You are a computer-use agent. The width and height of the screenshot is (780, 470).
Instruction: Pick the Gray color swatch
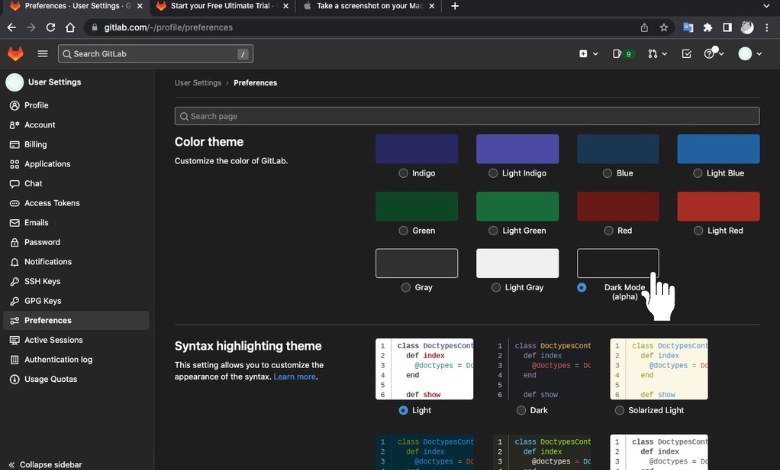pos(416,263)
